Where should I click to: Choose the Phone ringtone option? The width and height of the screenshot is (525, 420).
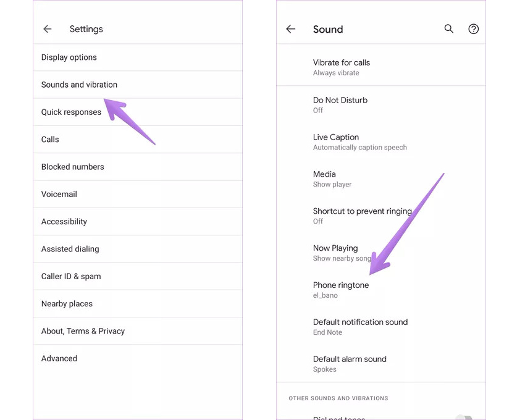tap(341, 290)
